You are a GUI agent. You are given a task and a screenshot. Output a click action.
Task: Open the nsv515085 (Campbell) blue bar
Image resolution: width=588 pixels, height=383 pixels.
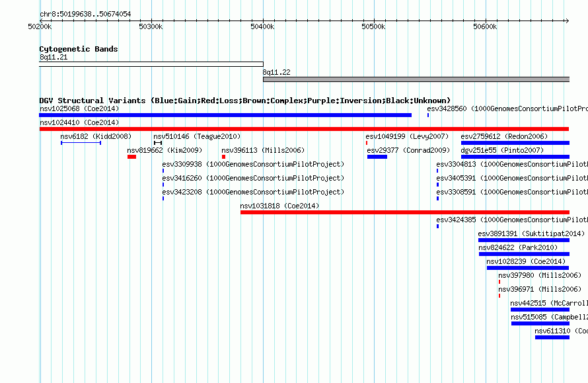point(540,323)
